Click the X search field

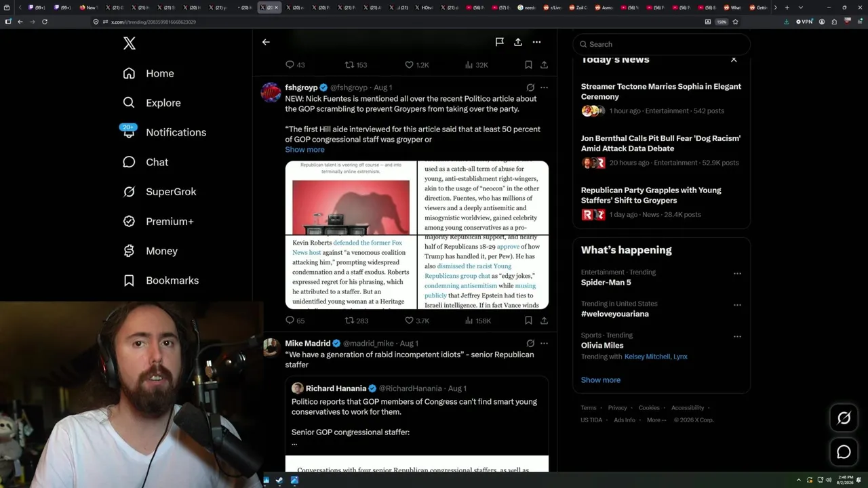661,44
